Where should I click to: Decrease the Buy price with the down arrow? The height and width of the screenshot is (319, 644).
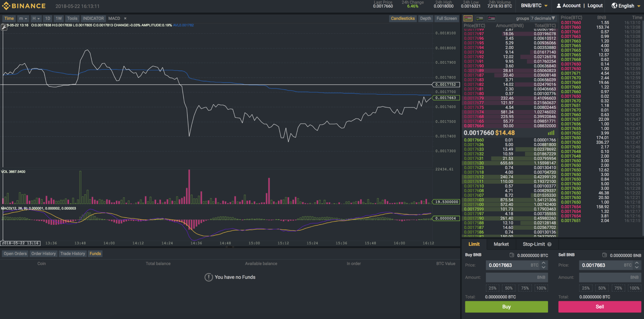[x=543, y=267]
